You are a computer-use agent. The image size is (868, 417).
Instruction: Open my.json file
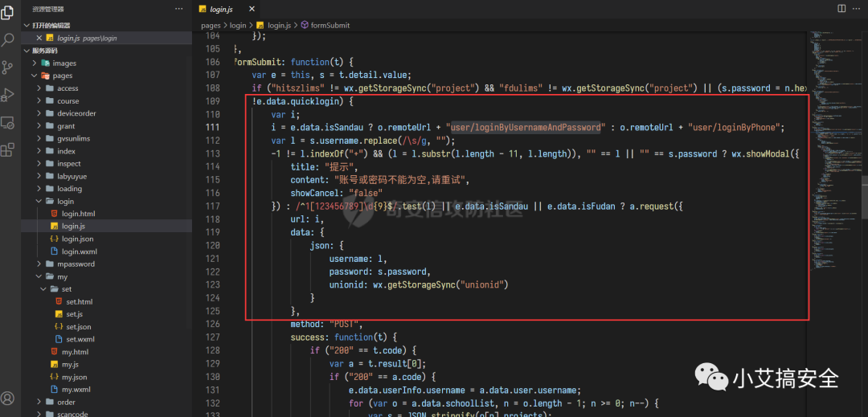(x=74, y=377)
